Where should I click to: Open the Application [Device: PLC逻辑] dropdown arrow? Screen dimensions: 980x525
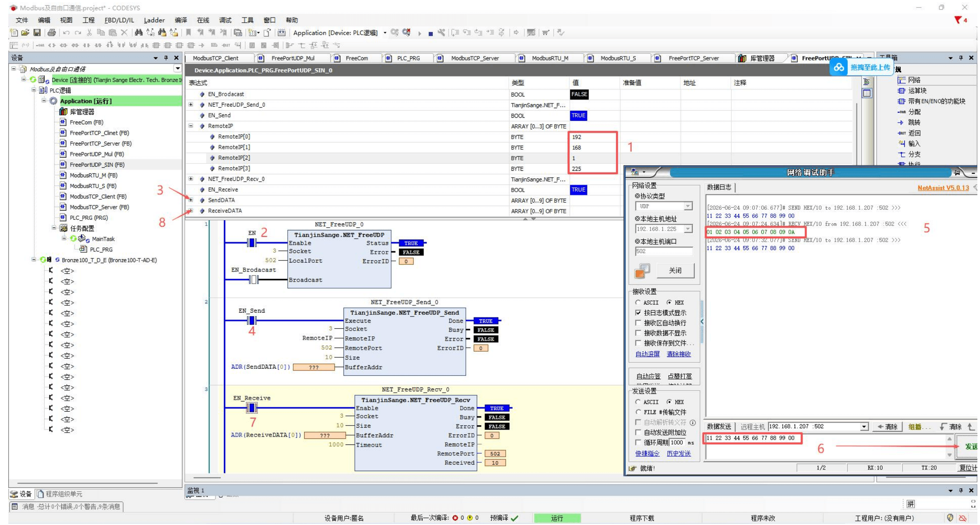(x=385, y=33)
